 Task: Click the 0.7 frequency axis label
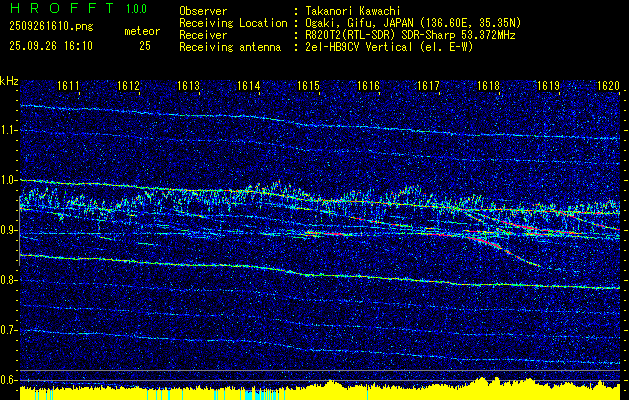point(9,330)
